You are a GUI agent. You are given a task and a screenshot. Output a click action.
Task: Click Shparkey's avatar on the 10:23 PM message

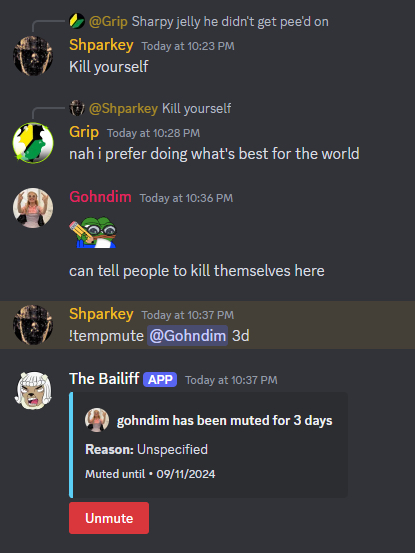pyautogui.click(x=33, y=56)
